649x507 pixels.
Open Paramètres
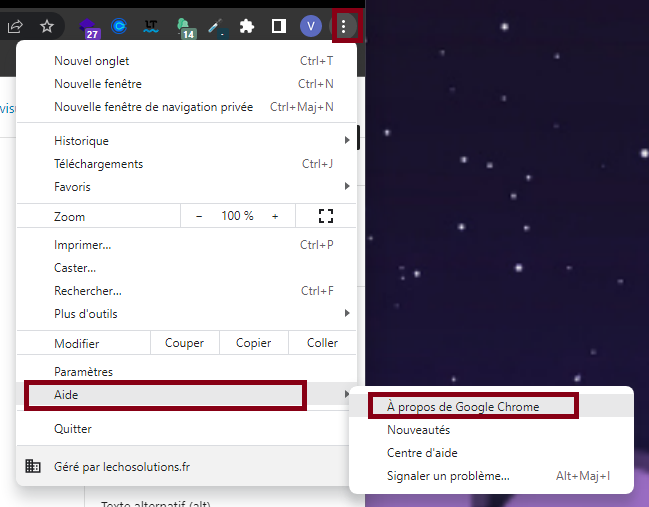pyautogui.click(x=186, y=372)
